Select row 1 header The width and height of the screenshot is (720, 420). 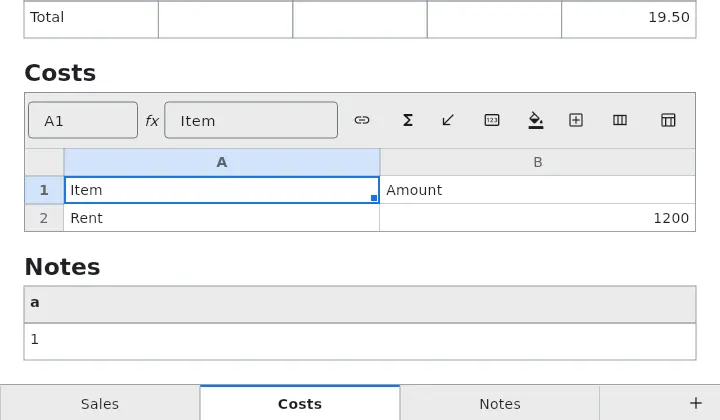(x=44, y=190)
